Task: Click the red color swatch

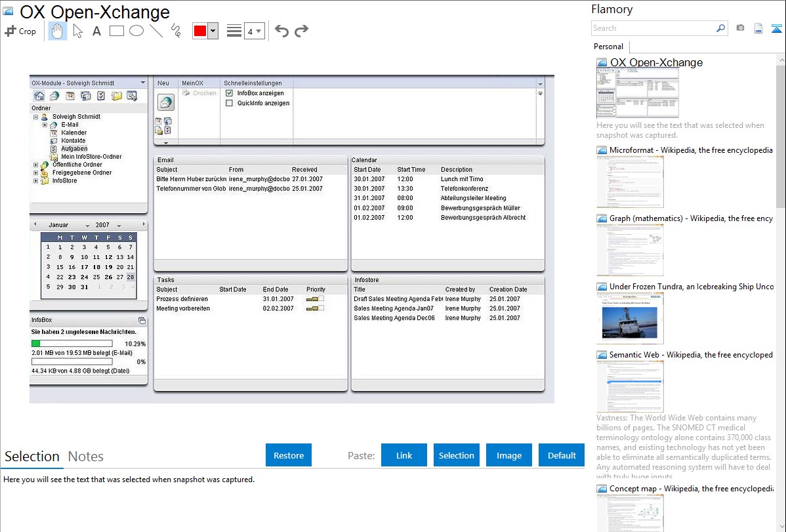Action: click(x=200, y=31)
